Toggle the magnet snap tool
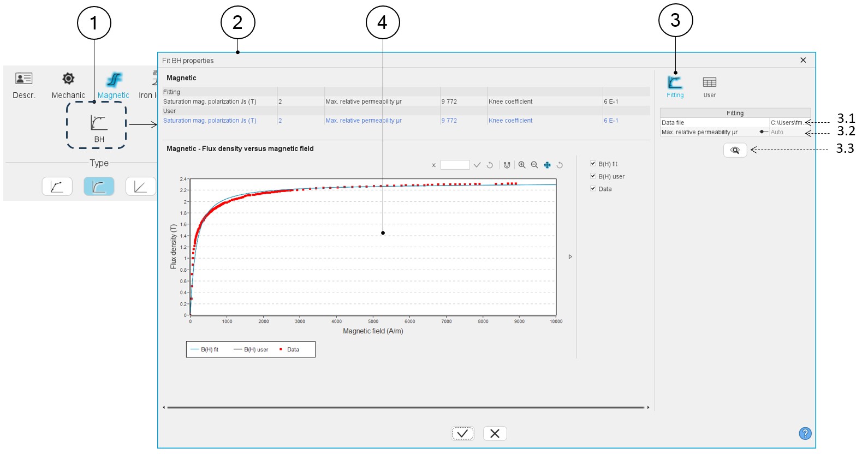 point(507,165)
